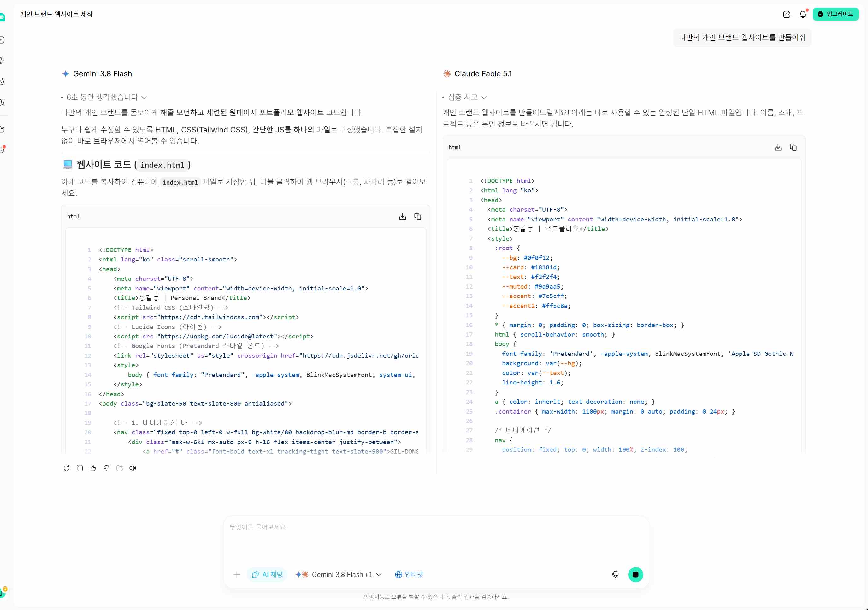
Task: Click the 업그레이드 upgrade button
Action: click(x=836, y=14)
